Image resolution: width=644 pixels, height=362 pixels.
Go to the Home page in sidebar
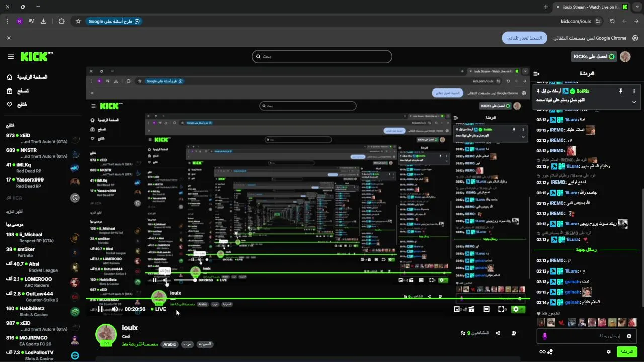[26, 77]
